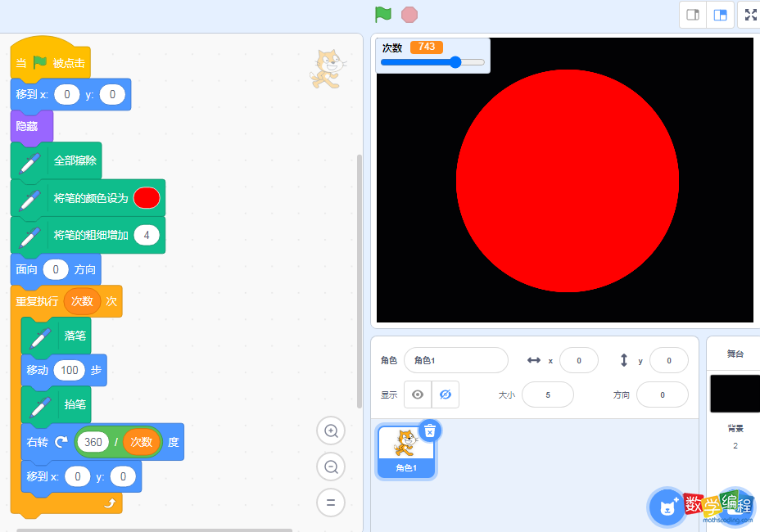
Task: Hide the sprite using crossed-eye icon
Action: tap(446, 394)
